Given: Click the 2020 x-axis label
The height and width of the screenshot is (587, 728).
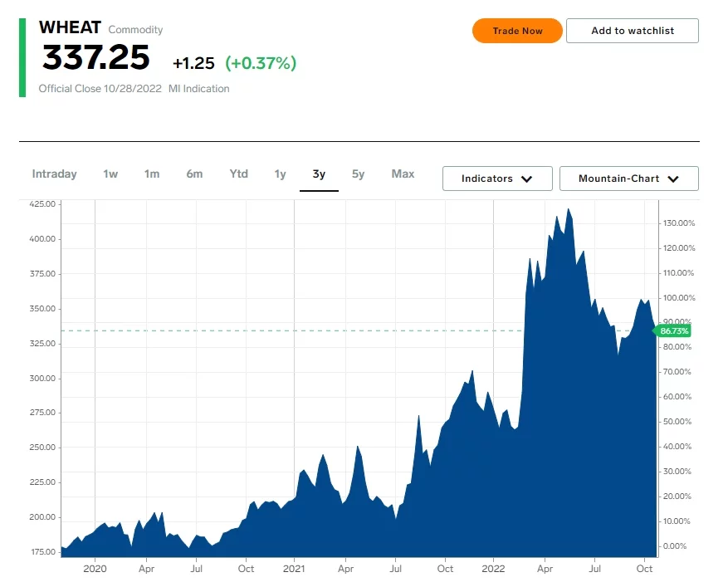Looking at the screenshot, I should click(95, 569).
